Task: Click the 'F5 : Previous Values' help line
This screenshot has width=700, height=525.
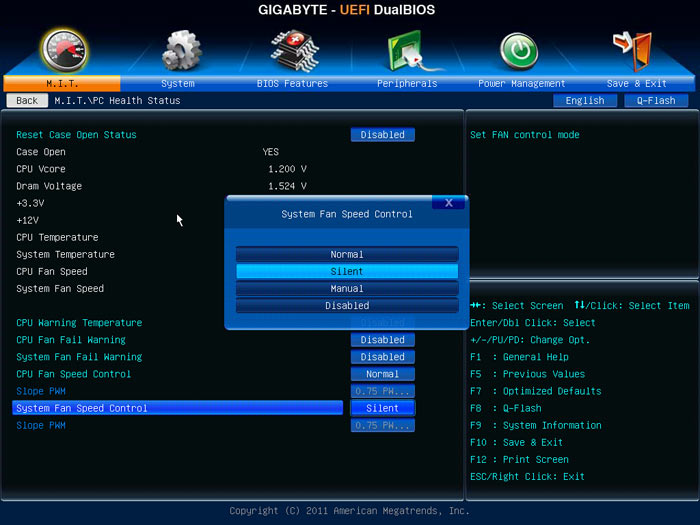Action: point(528,374)
